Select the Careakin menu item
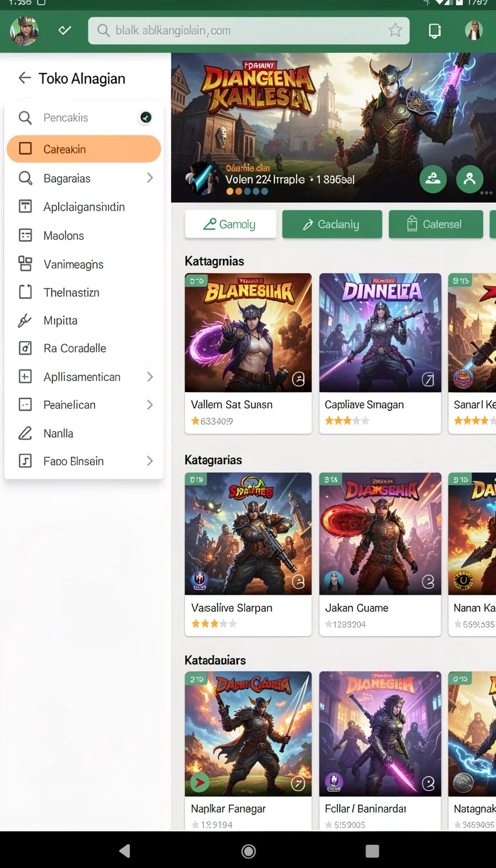Image resolution: width=496 pixels, height=868 pixels. click(x=84, y=149)
